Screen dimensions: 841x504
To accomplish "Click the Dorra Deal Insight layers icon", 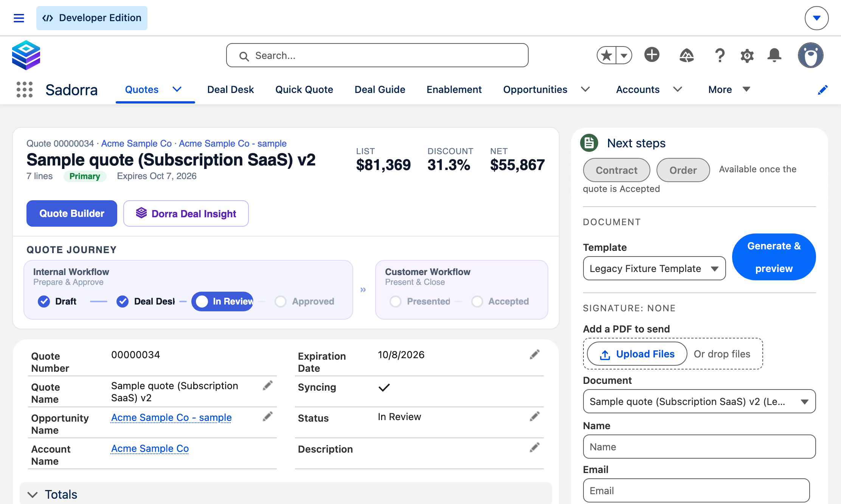I will point(141,213).
